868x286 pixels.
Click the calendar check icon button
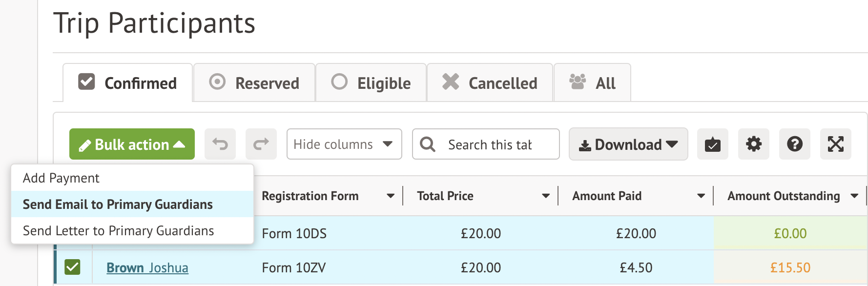(713, 144)
